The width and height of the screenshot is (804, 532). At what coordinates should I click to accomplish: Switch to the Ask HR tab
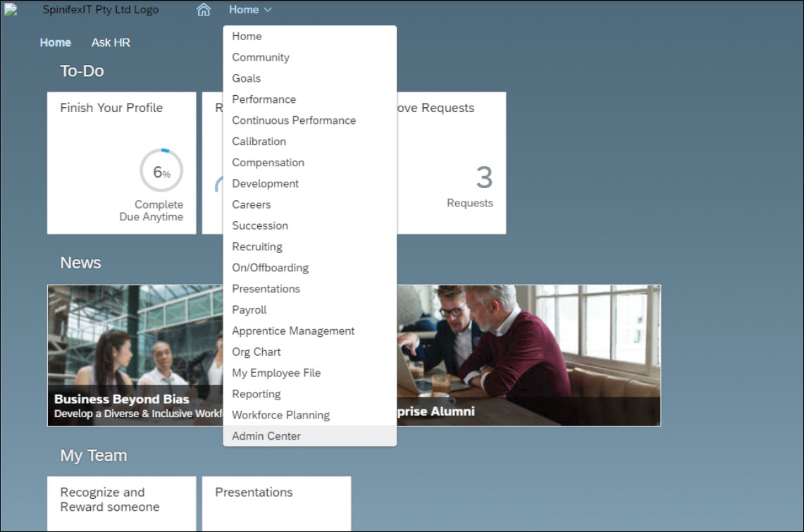click(111, 42)
